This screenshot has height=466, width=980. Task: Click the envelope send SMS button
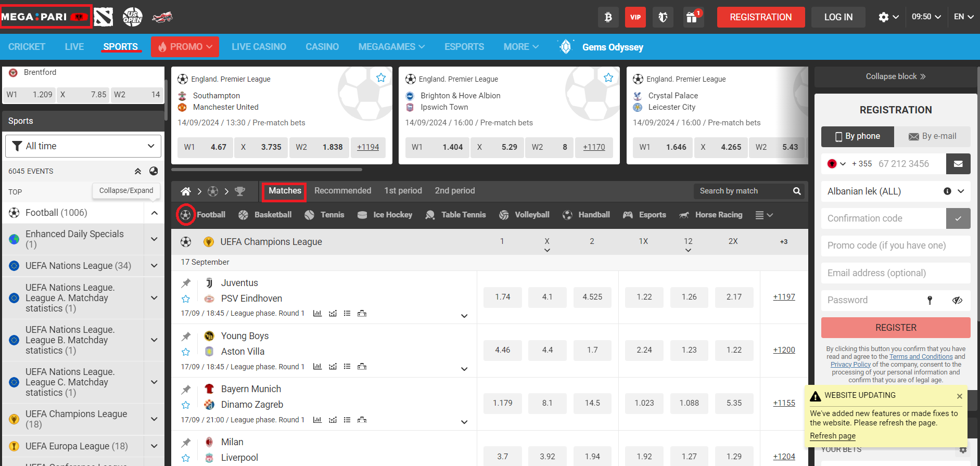(958, 164)
